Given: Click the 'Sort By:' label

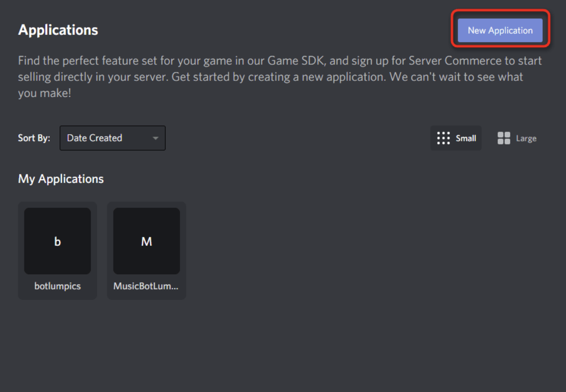Looking at the screenshot, I should point(34,138).
